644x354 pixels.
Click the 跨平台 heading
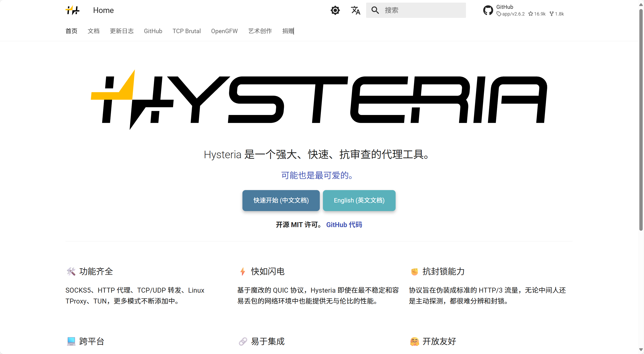(x=92, y=341)
